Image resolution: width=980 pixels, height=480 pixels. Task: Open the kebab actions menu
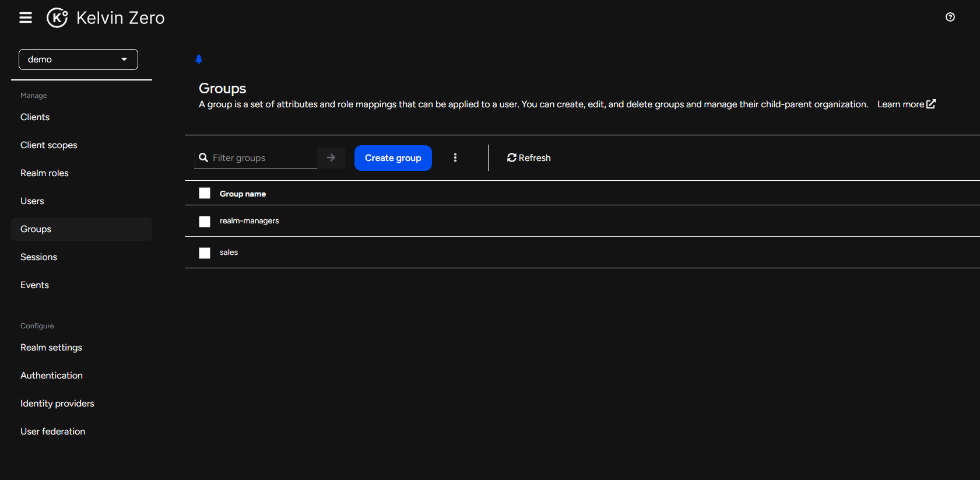click(x=455, y=158)
